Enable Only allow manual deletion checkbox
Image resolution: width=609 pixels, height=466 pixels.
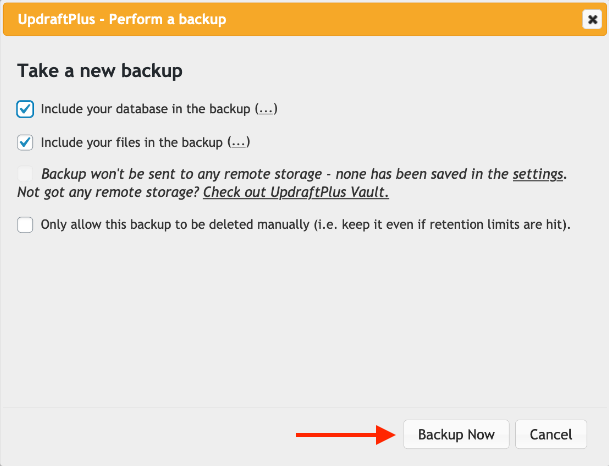coord(26,225)
